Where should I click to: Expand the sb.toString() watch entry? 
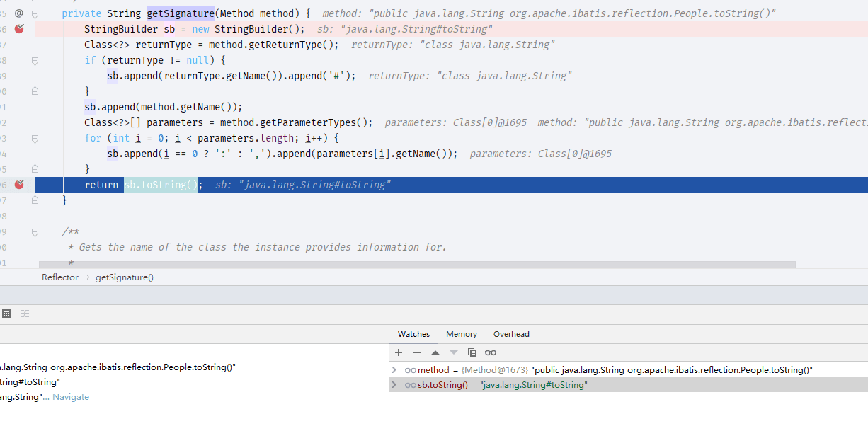tap(394, 385)
